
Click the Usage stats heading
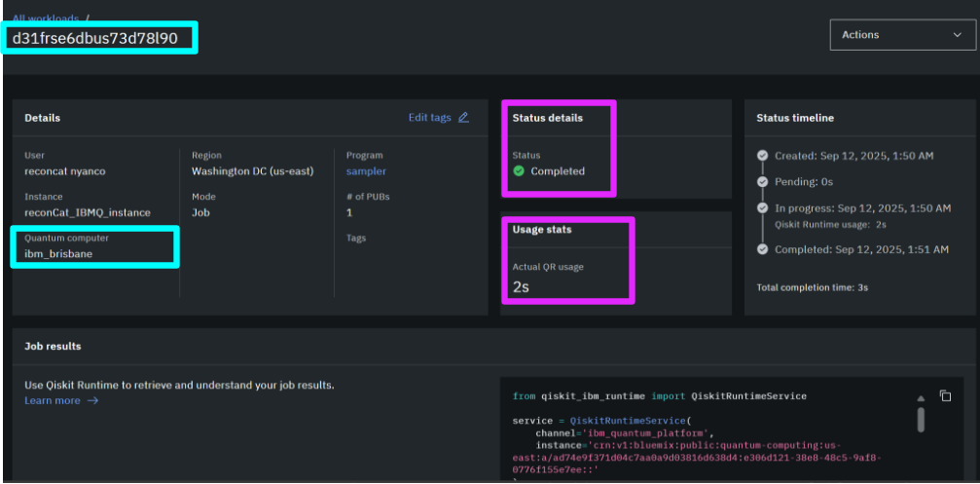542,230
